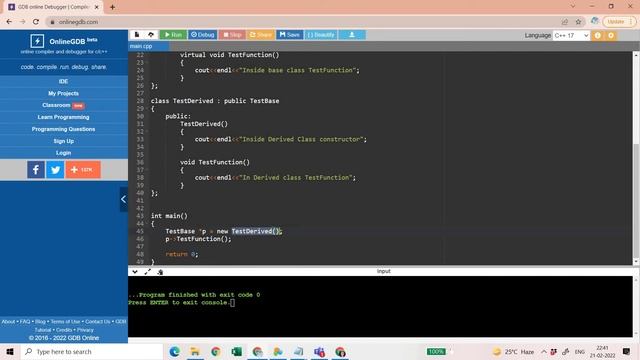
Task: Go to Learn Programming
Action: tap(63, 117)
